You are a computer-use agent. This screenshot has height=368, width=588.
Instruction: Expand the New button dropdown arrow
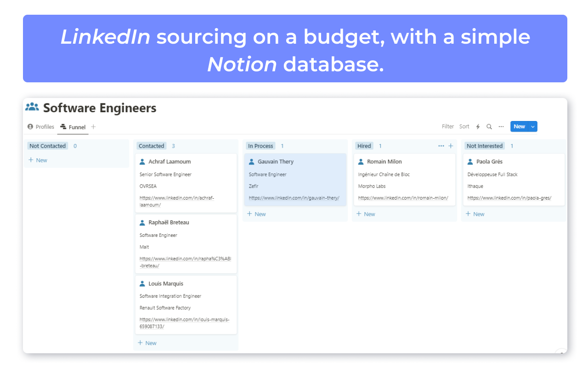(x=533, y=126)
